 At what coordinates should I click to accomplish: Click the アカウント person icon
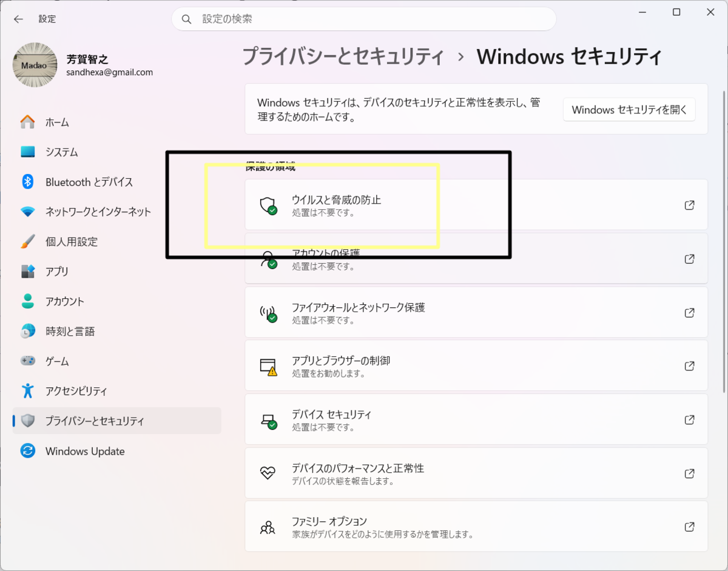(x=28, y=301)
